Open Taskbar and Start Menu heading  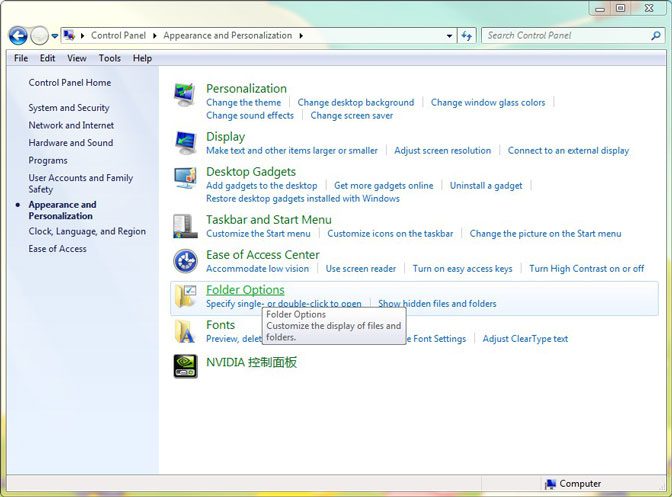tap(269, 220)
